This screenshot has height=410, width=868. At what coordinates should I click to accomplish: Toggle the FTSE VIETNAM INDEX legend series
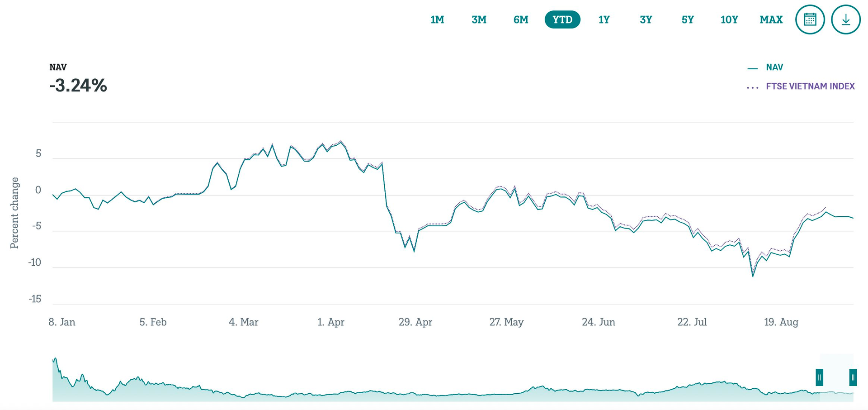click(x=801, y=86)
